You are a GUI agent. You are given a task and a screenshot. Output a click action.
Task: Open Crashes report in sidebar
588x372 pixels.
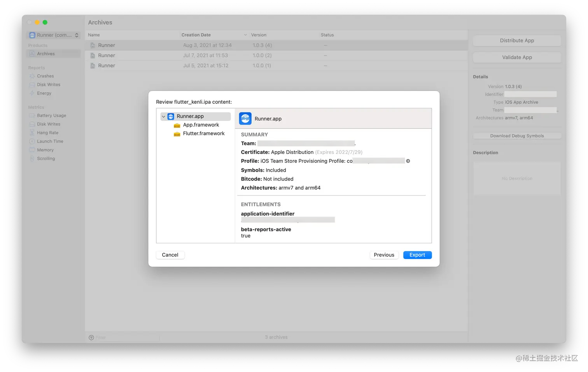point(53,76)
